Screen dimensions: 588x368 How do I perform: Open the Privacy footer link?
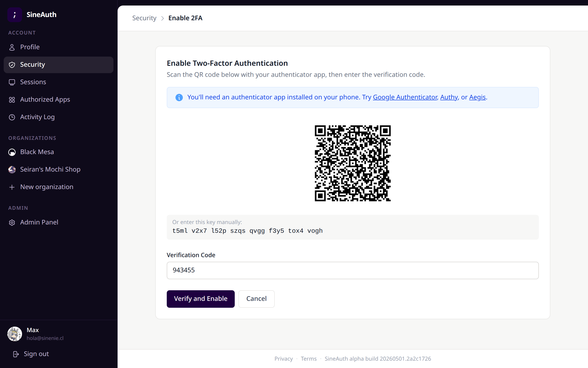coord(284,359)
